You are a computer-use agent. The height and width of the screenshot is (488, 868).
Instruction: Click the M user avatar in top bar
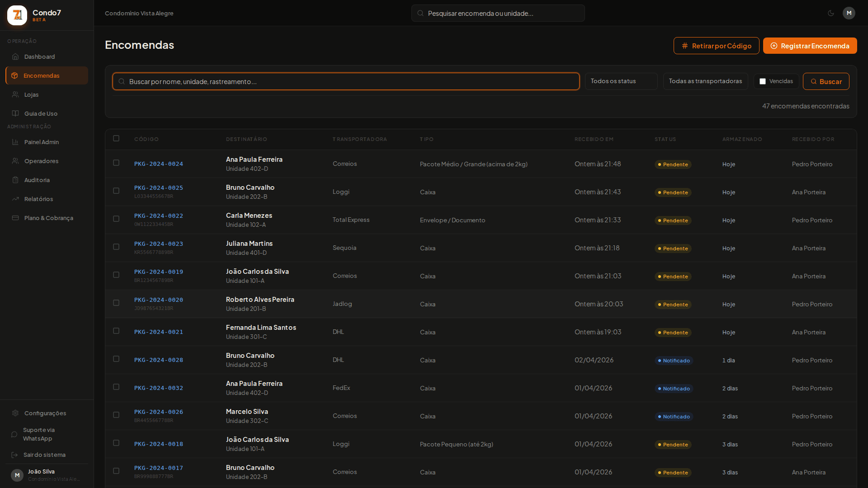pos(849,13)
